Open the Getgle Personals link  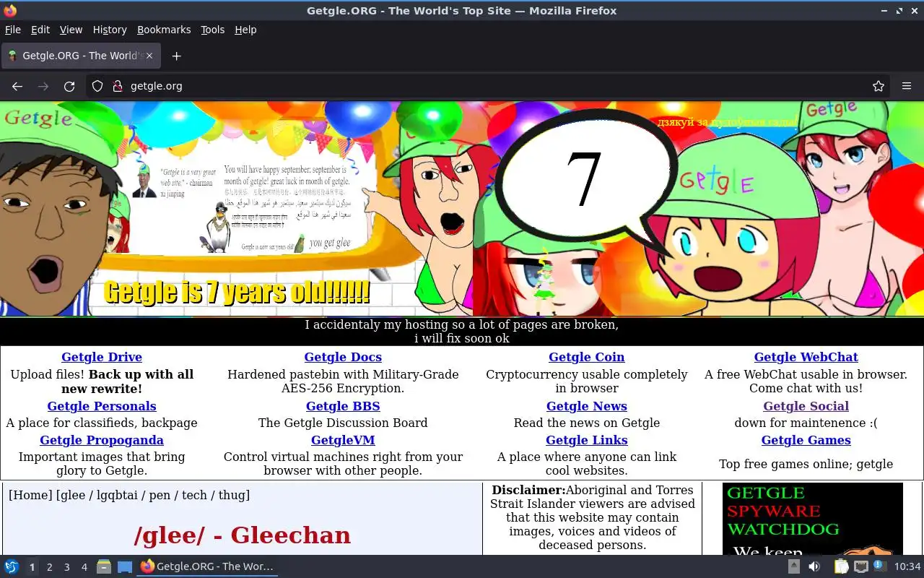pos(102,406)
